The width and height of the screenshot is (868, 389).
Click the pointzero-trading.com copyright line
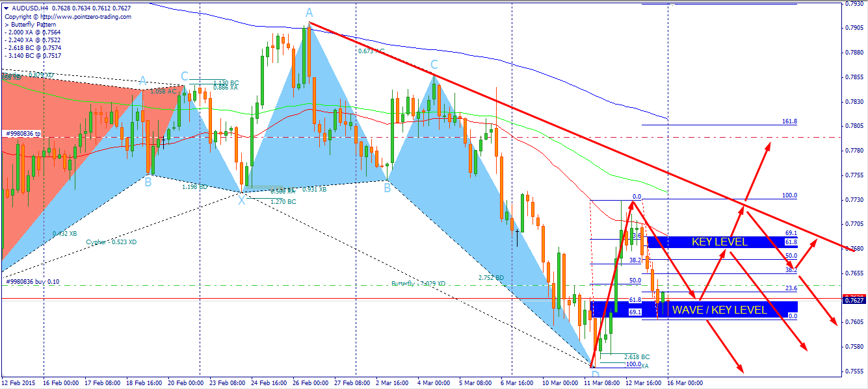[x=68, y=16]
